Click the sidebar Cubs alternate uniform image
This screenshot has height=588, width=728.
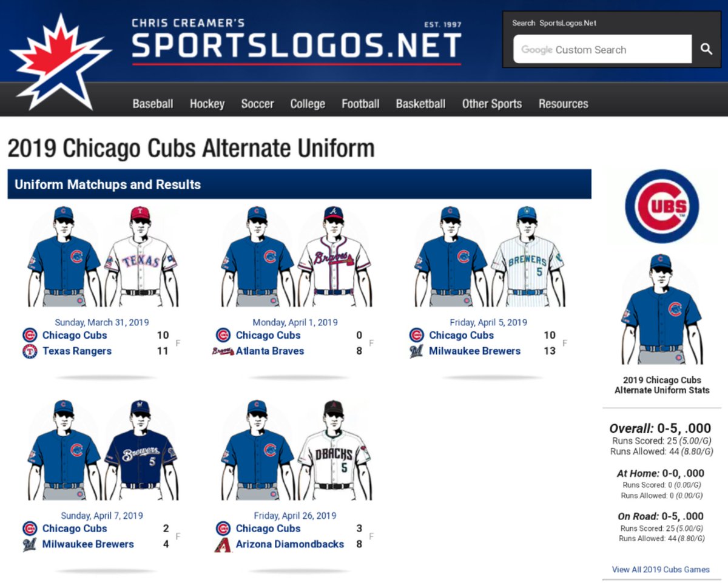point(662,309)
